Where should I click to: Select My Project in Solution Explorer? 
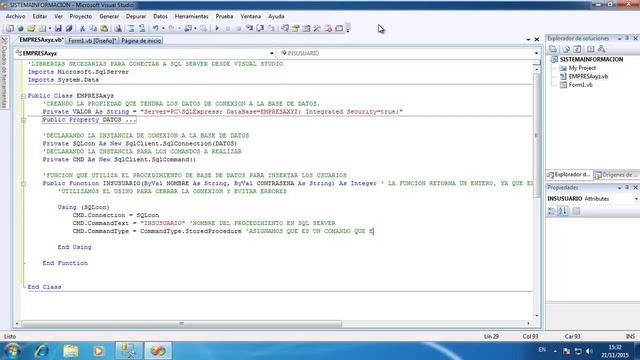pos(582,68)
